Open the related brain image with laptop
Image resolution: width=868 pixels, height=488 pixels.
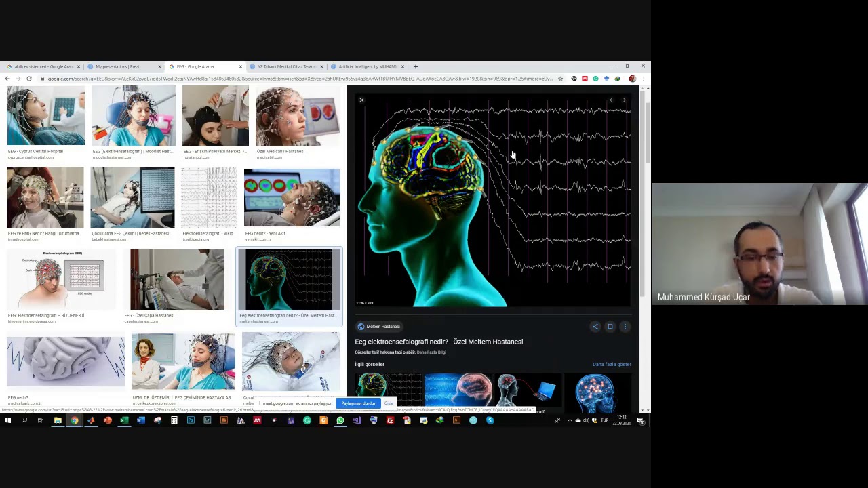tap(528, 391)
